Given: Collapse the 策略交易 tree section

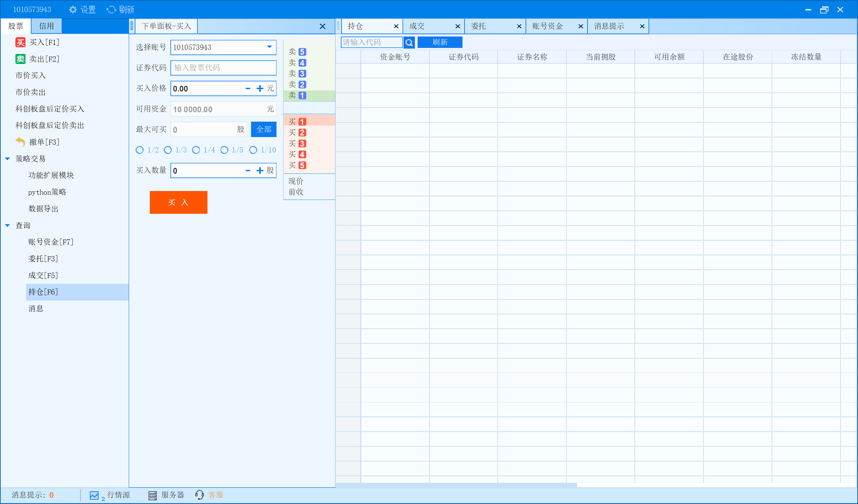Looking at the screenshot, I should click(7, 159).
